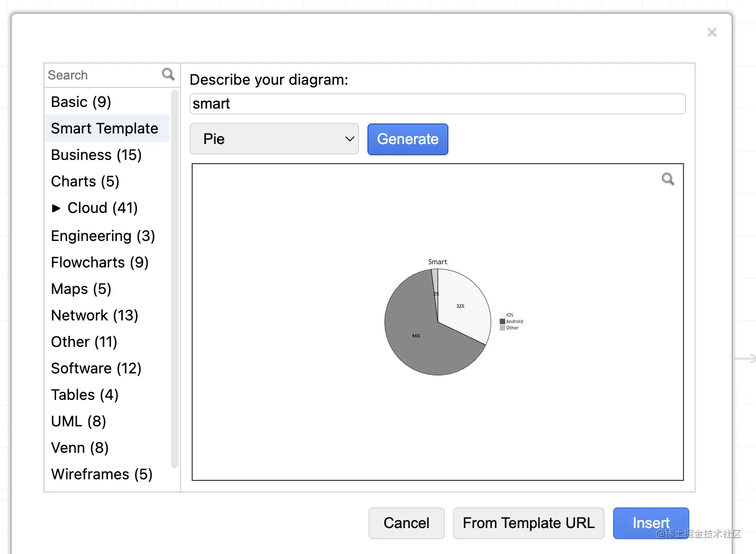The height and width of the screenshot is (554, 756).
Task: Select the Smart Template category
Action: coord(105,129)
